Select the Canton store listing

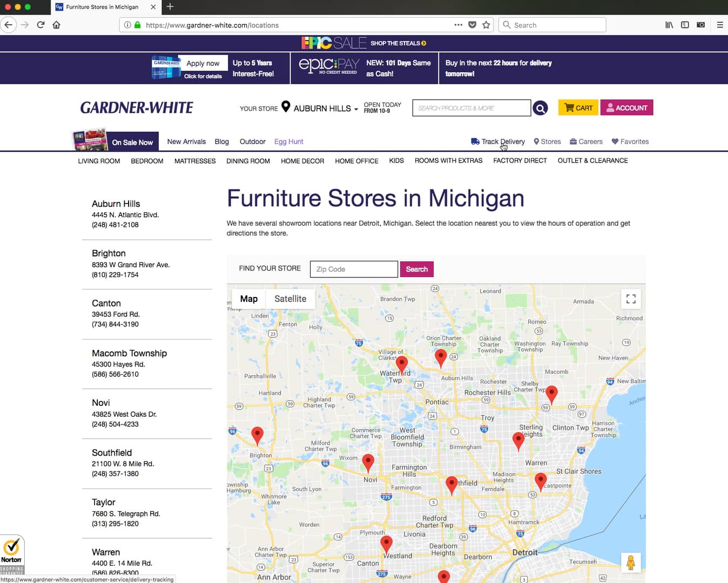147,314
